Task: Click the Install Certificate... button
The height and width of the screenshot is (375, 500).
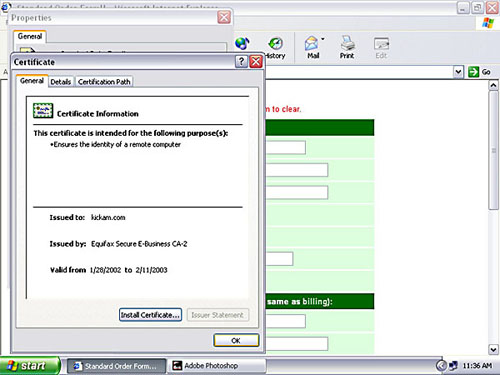Action: pyautogui.click(x=150, y=315)
